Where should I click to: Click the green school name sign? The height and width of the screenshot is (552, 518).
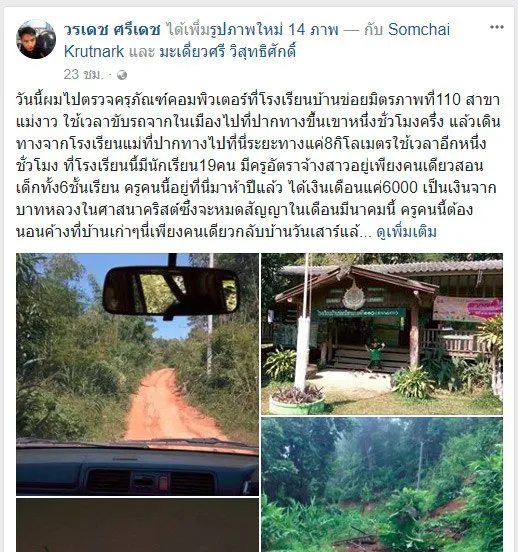pos(358,313)
